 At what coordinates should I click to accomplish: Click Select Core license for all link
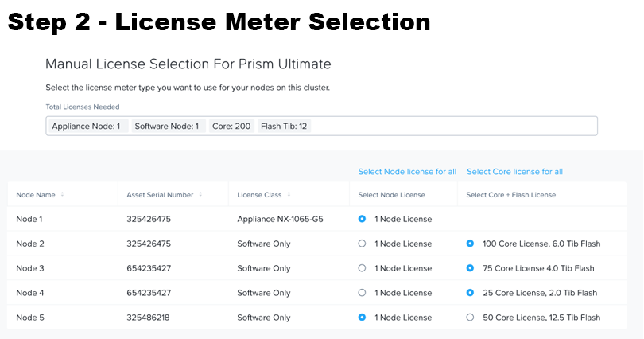coord(514,172)
